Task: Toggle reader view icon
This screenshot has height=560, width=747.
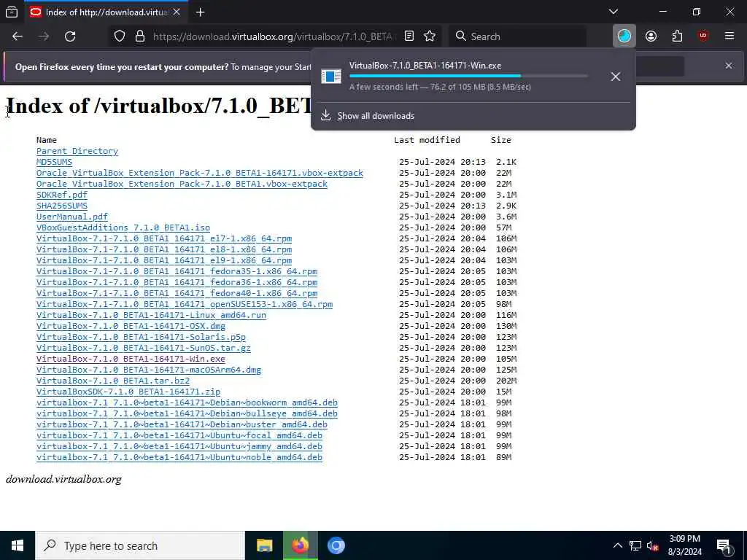Action: point(409,36)
